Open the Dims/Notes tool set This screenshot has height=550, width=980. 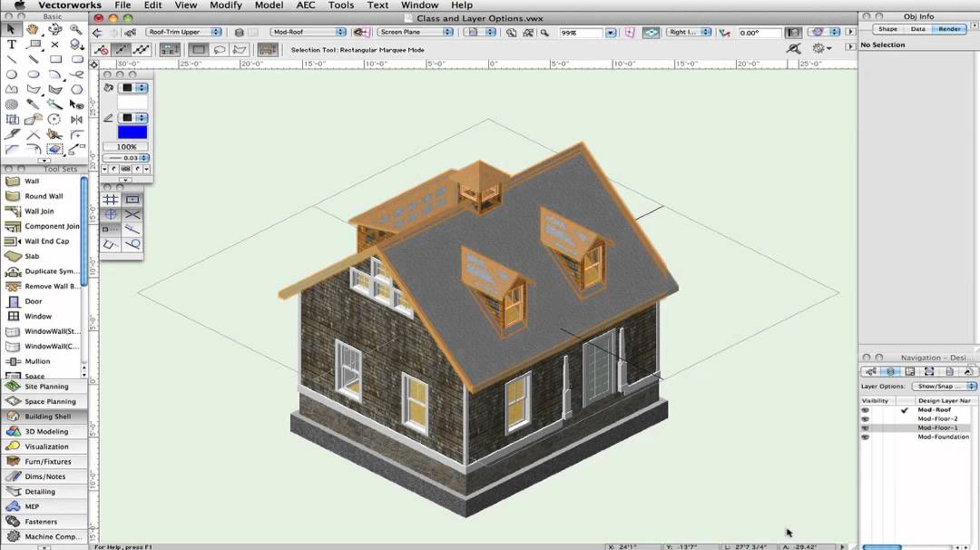(x=44, y=476)
